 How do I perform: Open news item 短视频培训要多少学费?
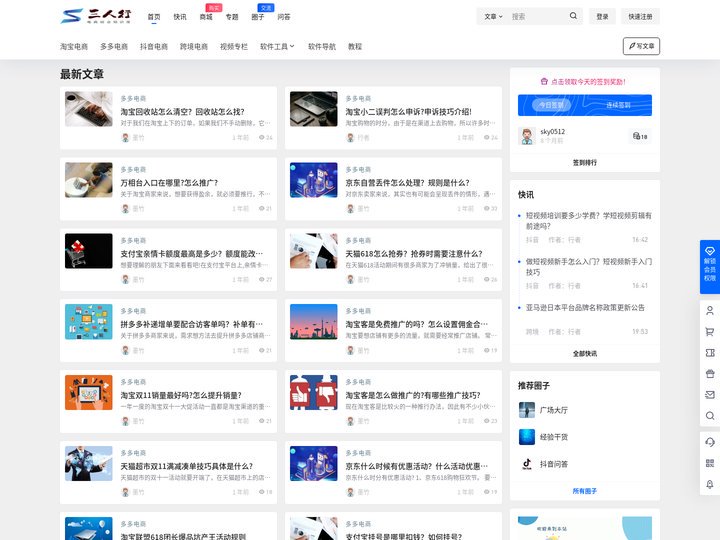point(588,221)
